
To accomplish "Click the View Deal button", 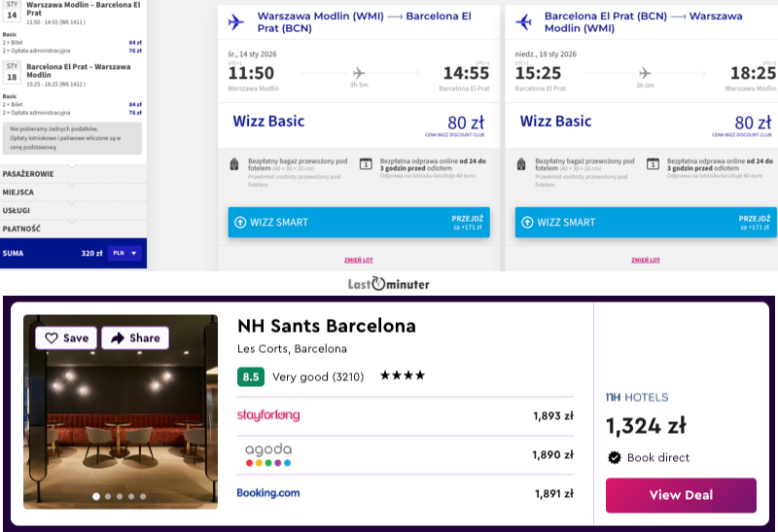I will point(680,495).
